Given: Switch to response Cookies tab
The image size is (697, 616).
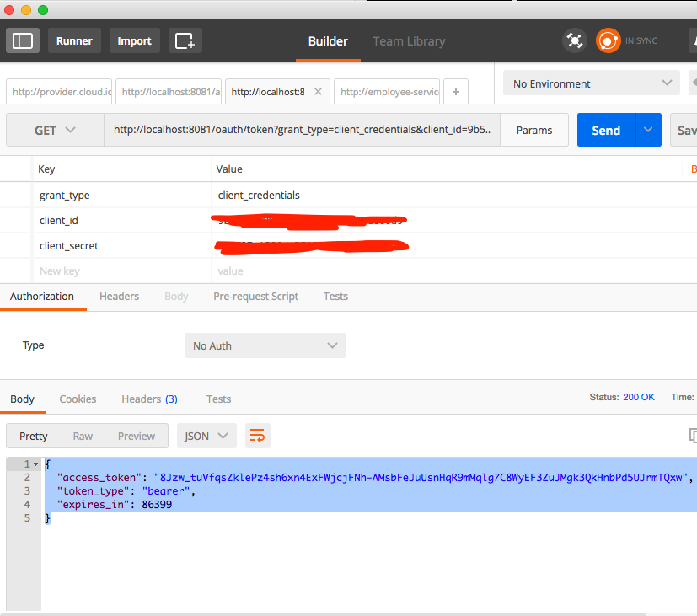Looking at the screenshot, I should 78,399.
